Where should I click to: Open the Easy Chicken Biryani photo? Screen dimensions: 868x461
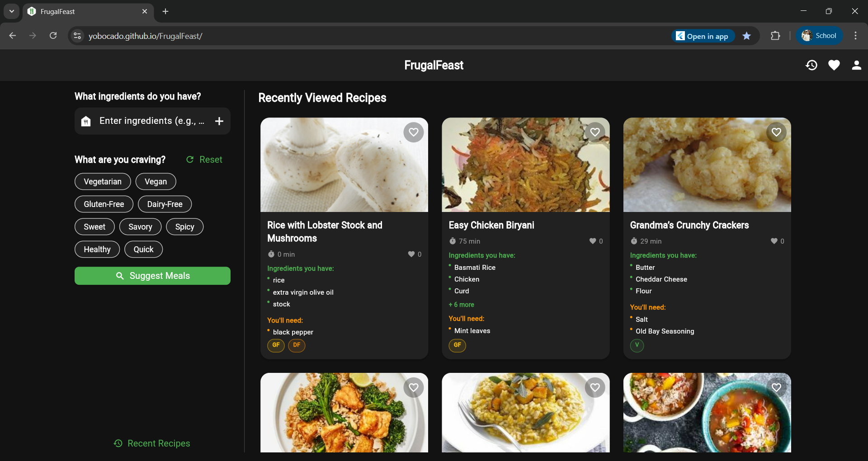click(526, 165)
